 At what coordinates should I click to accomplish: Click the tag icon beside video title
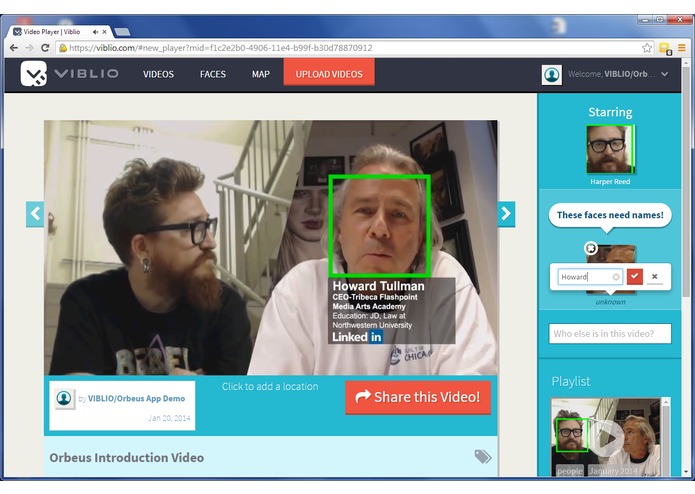(483, 456)
